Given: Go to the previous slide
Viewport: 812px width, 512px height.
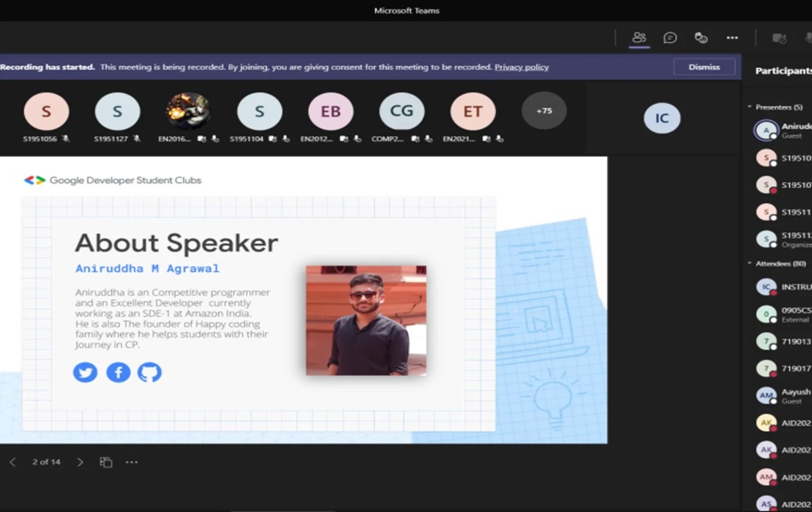Looking at the screenshot, I should [13, 462].
